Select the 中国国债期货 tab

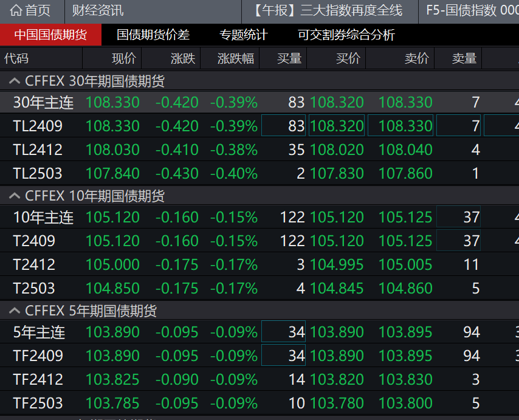click(50, 35)
